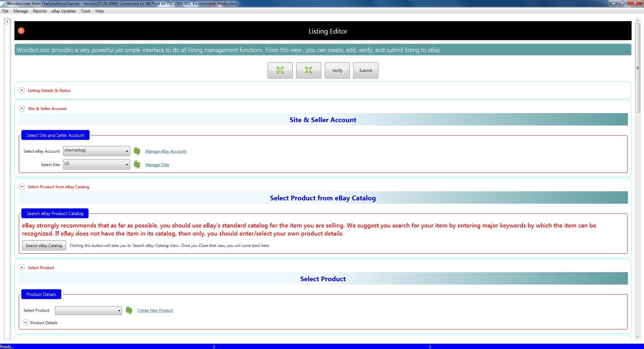
Task: Open the File menu
Action: 5,11
